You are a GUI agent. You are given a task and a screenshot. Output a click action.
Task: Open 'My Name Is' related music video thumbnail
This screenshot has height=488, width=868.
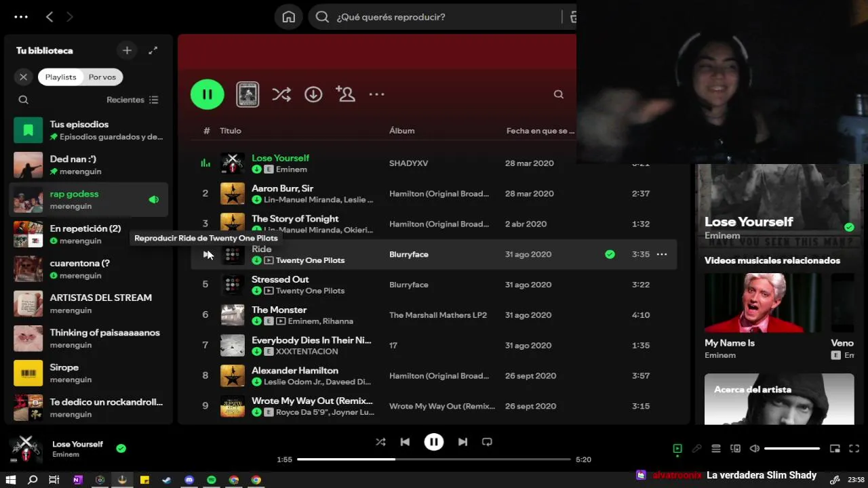(764, 303)
